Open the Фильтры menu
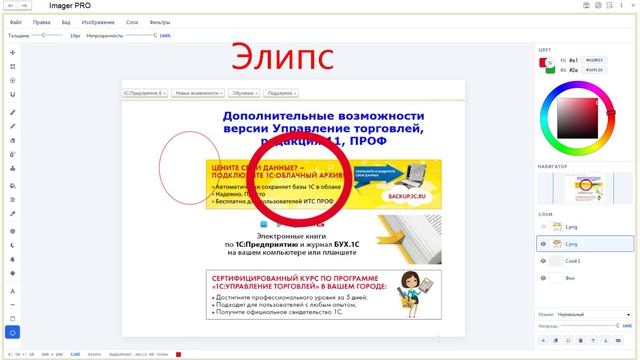Screen dimensions: 640x360 (160, 22)
